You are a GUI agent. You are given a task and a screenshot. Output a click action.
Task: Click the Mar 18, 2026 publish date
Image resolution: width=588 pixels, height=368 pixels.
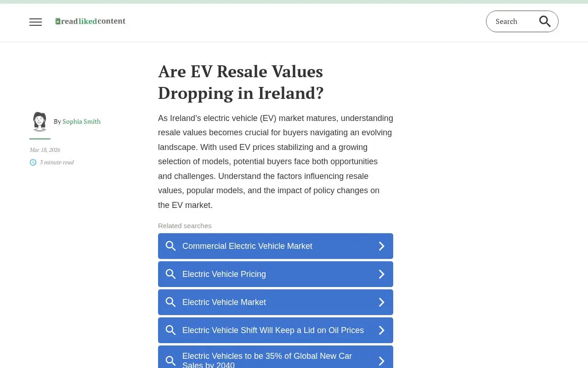tap(45, 150)
